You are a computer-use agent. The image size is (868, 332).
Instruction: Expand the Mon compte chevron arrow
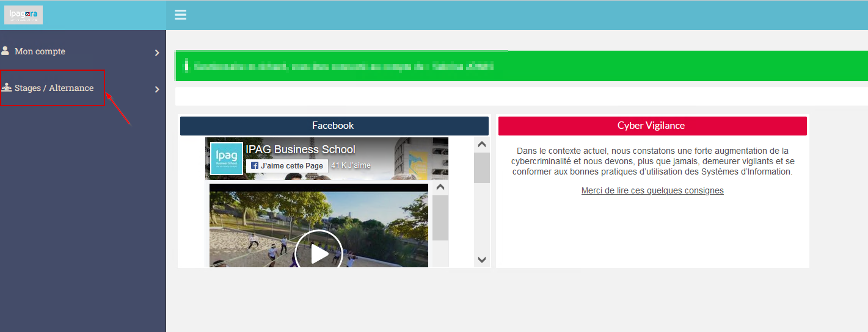pos(157,53)
